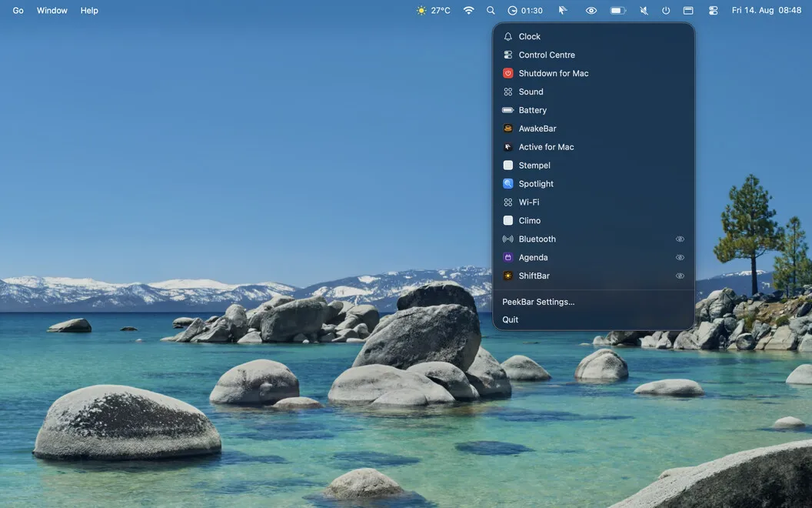The height and width of the screenshot is (508, 812).
Task: Click the Active for Mac cursor icon in menu bar
Action: pos(563,10)
